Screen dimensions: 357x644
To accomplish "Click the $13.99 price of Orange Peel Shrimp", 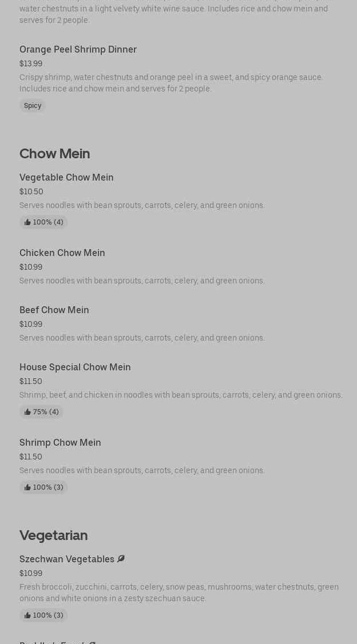I will [31, 63].
